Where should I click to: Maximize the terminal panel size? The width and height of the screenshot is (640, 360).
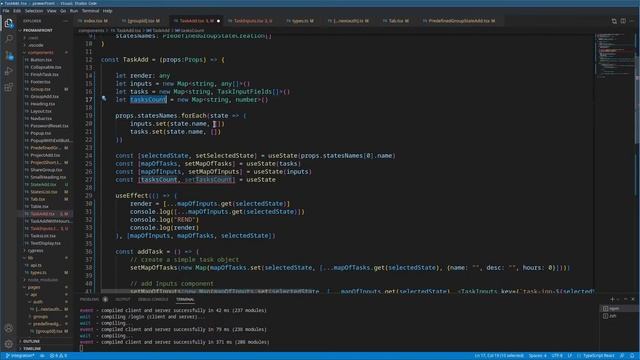pyautogui.click(x=626, y=299)
